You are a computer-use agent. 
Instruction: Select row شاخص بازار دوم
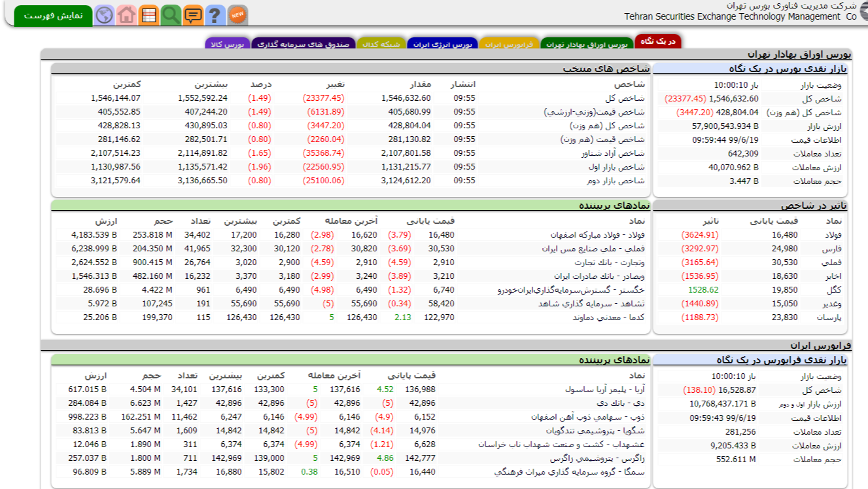click(350, 181)
